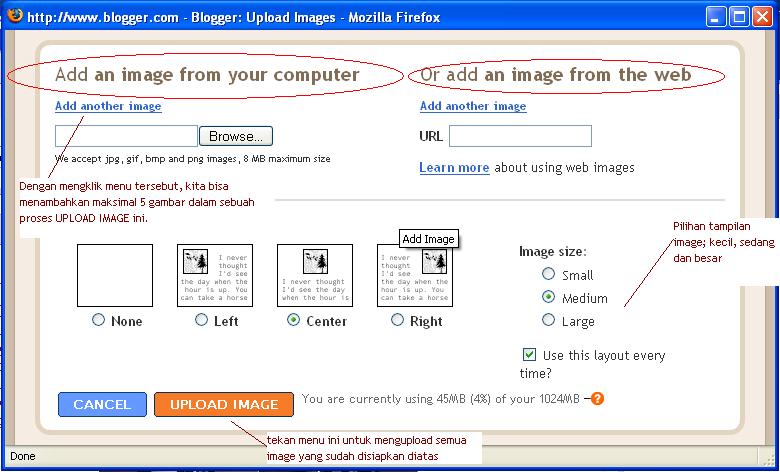The image size is (780, 472).
Task: Click the Center layout preview thumbnail
Action: point(315,276)
